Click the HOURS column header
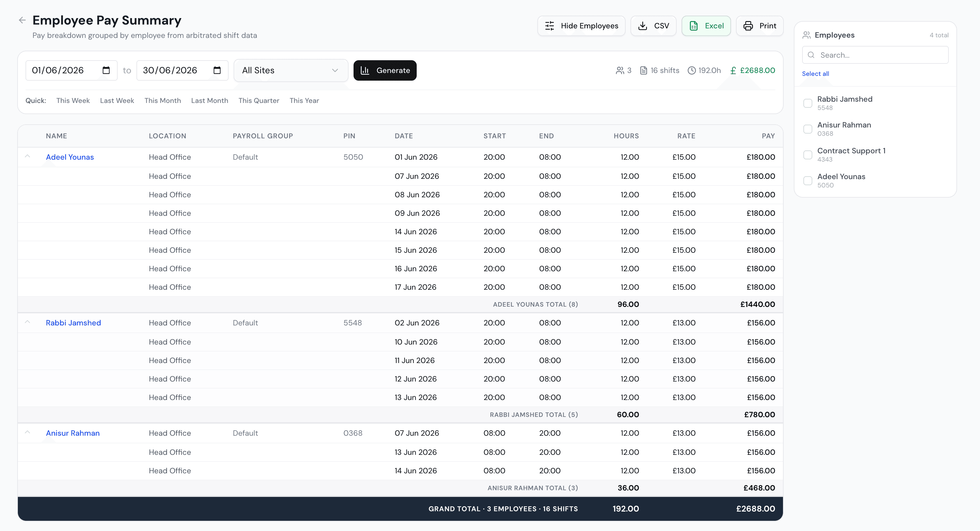This screenshot has width=980, height=531. pos(626,136)
